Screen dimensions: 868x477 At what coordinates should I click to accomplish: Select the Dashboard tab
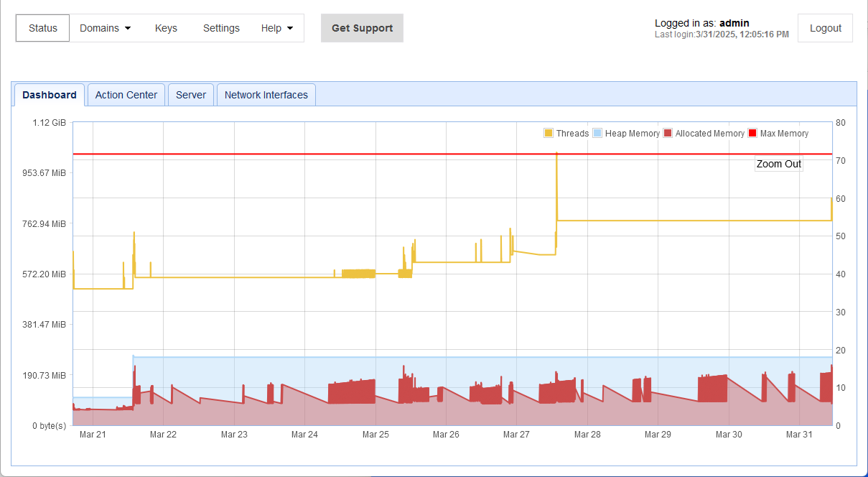[x=50, y=95]
